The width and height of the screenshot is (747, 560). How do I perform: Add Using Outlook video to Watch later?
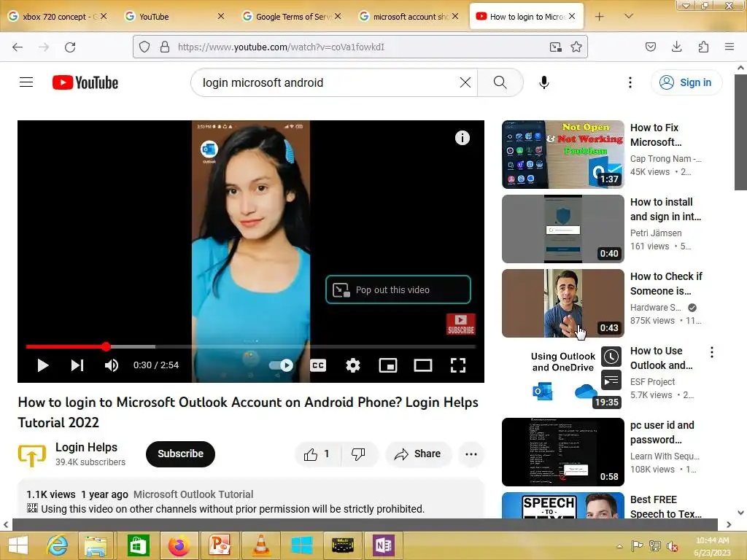611,356
